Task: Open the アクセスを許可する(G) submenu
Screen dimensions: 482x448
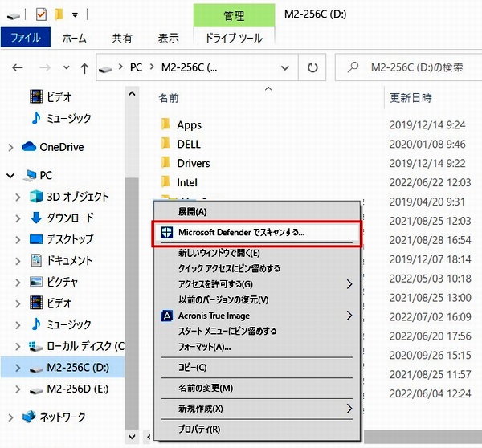Action: 257,284
